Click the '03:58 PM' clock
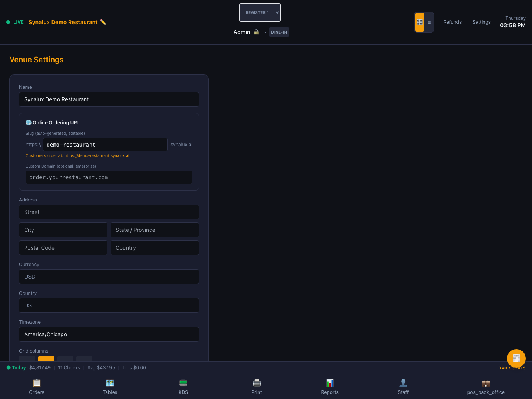Viewport: 532px width, 399px height. pyautogui.click(x=513, y=25)
